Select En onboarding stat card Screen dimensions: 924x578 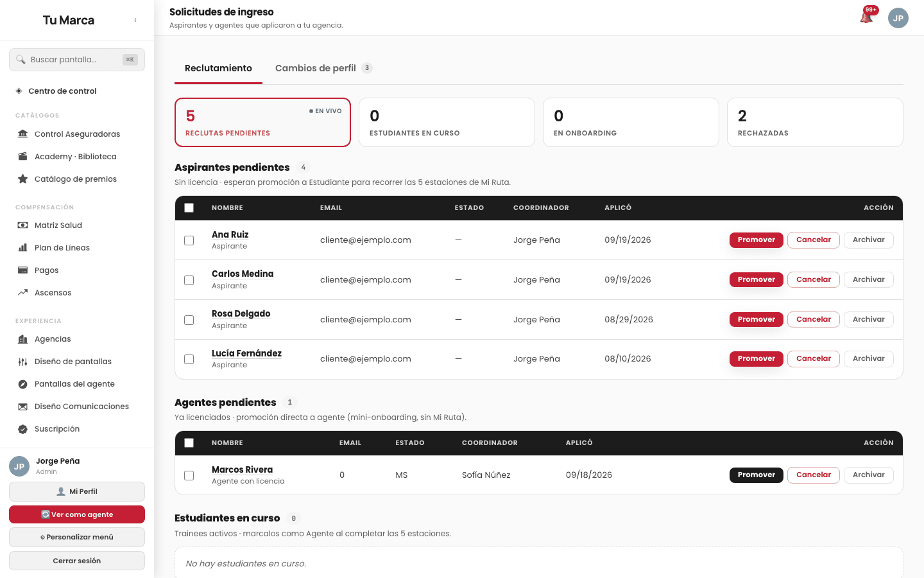[x=631, y=122]
